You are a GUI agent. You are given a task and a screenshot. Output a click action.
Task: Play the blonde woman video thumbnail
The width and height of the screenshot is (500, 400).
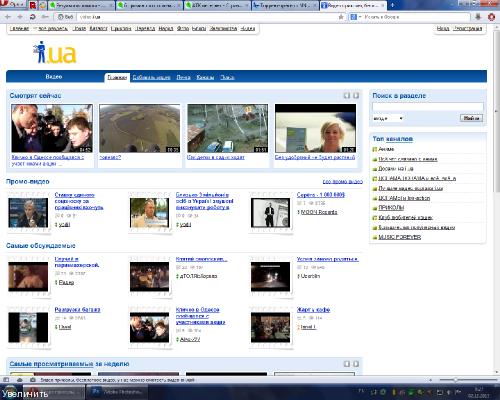tap(315, 128)
